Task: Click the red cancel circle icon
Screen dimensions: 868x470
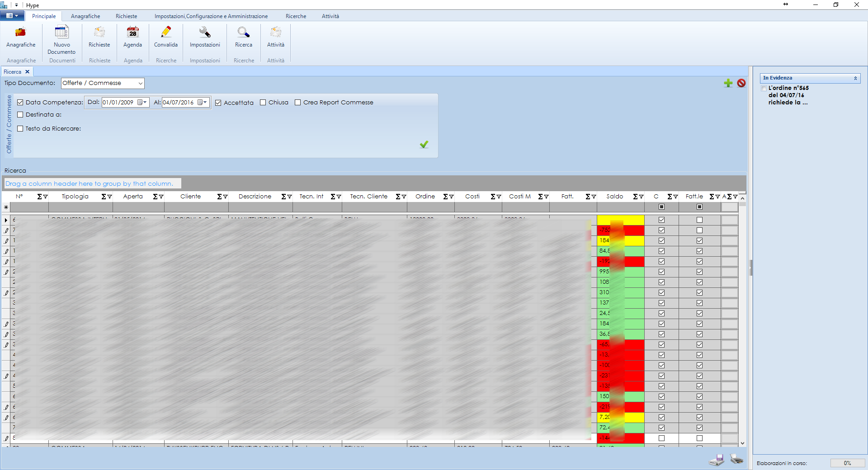Action: tap(741, 83)
